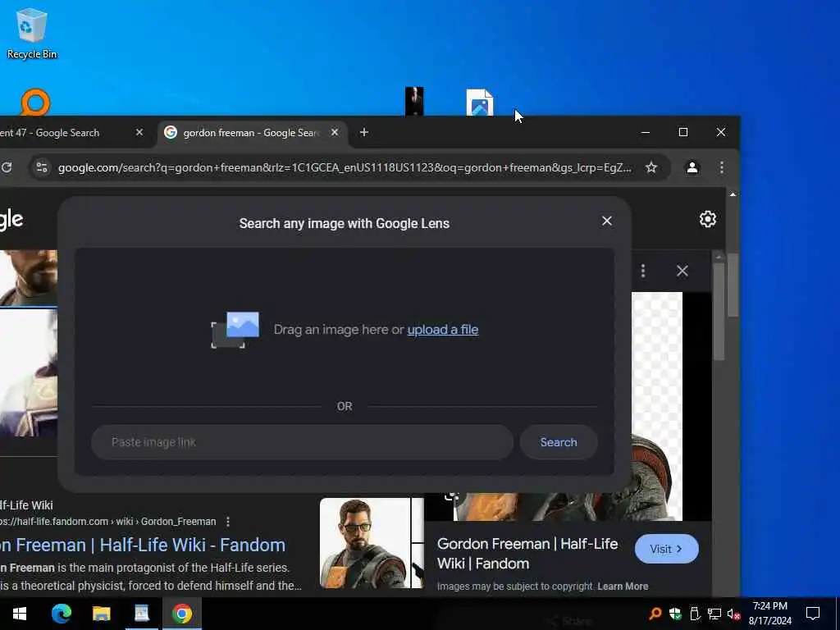Screen dimensions: 840x630
Task: Launch Microsoft Edge from taskbar
Action: coord(61,614)
